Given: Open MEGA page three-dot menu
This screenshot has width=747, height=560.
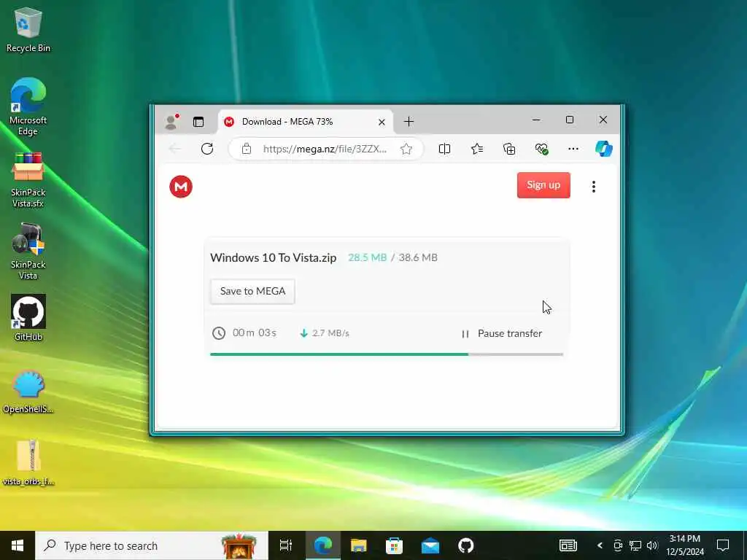Looking at the screenshot, I should [594, 187].
